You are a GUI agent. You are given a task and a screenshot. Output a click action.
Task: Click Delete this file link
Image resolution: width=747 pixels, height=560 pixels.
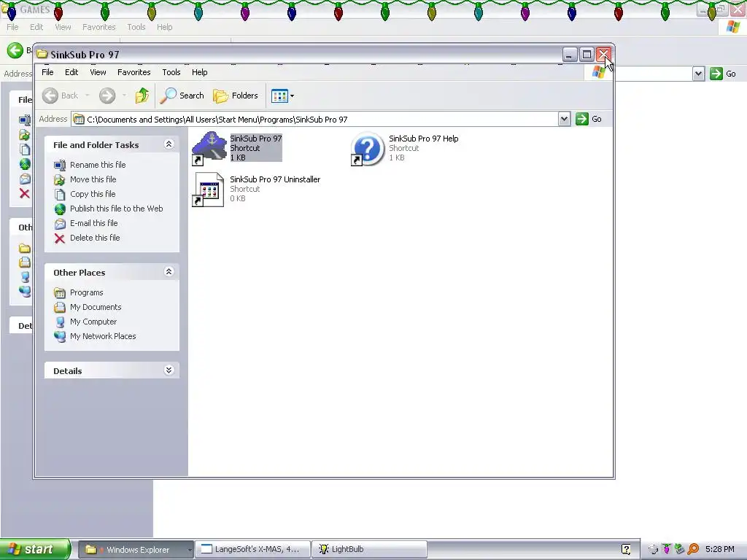click(95, 238)
